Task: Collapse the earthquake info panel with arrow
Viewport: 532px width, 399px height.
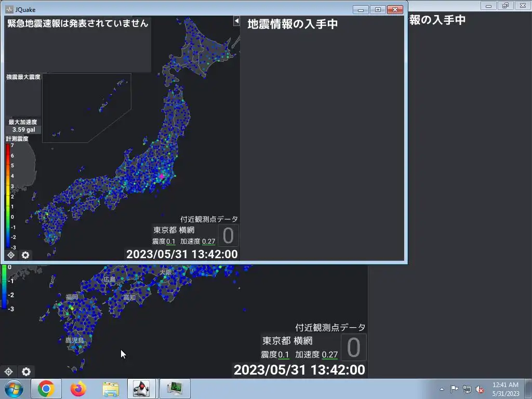Action: 236,21
